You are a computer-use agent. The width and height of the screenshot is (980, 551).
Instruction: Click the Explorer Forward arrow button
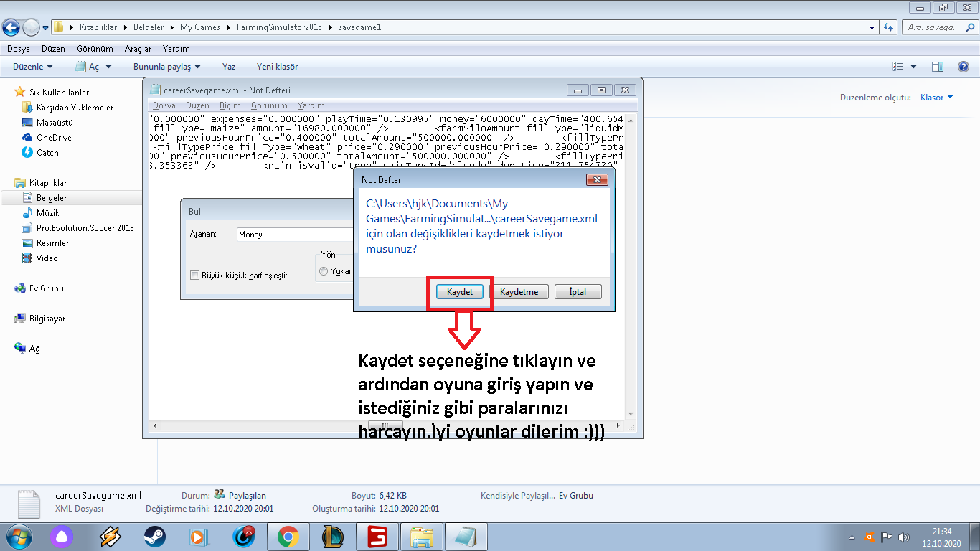pos(31,27)
